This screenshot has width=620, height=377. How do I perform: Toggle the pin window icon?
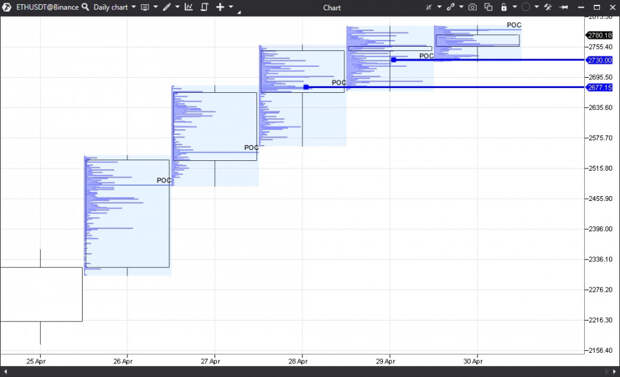pyautogui.click(x=564, y=7)
